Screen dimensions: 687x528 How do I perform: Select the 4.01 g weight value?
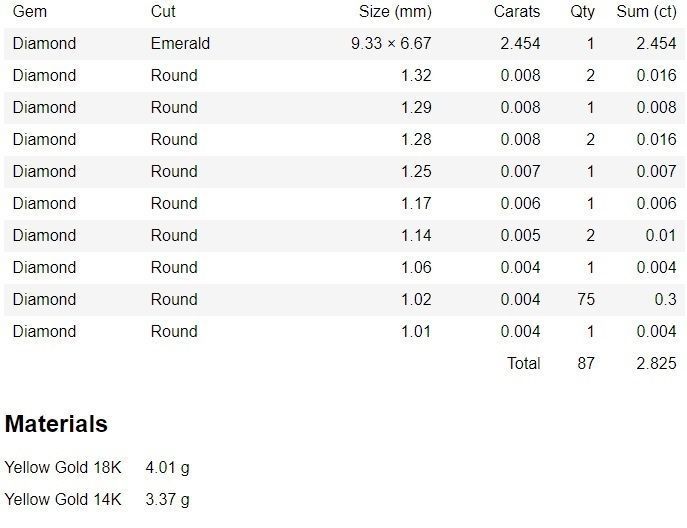(x=167, y=467)
